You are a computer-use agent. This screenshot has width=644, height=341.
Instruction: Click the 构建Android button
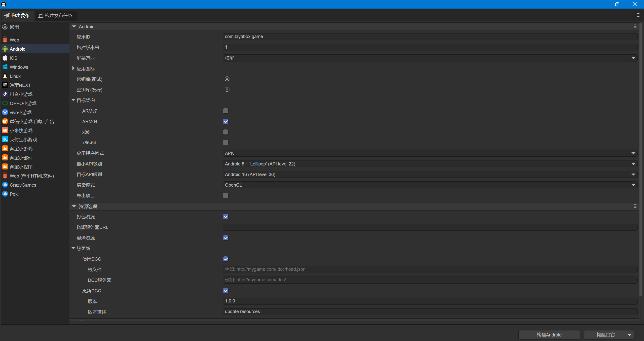pyautogui.click(x=549, y=335)
